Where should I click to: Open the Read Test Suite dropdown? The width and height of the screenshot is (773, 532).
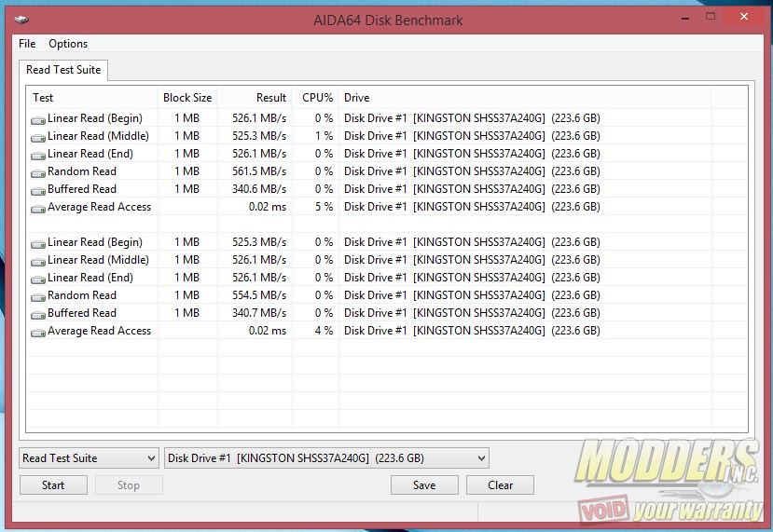click(x=89, y=458)
